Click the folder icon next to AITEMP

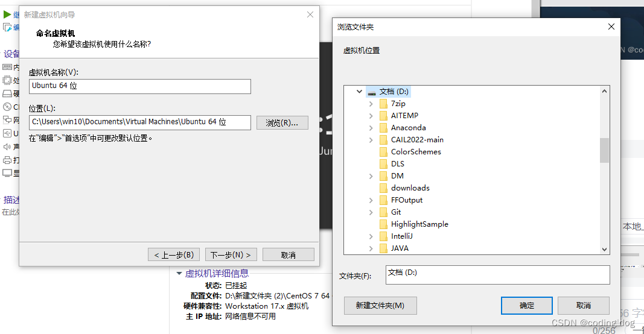tap(383, 115)
